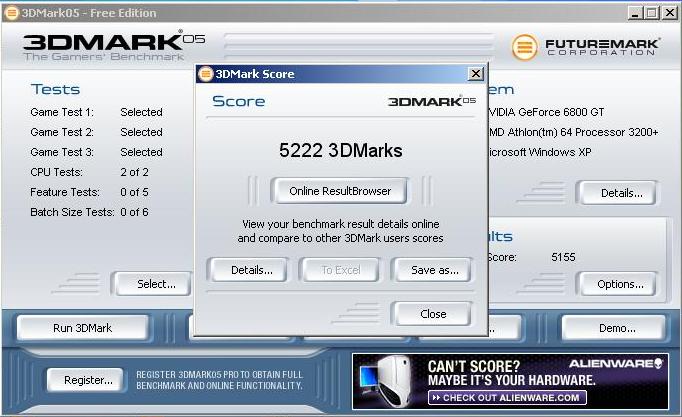Click Game Test 1 Selected value
The width and height of the screenshot is (682, 417).
pyautogui.click(x=141, y=112)
